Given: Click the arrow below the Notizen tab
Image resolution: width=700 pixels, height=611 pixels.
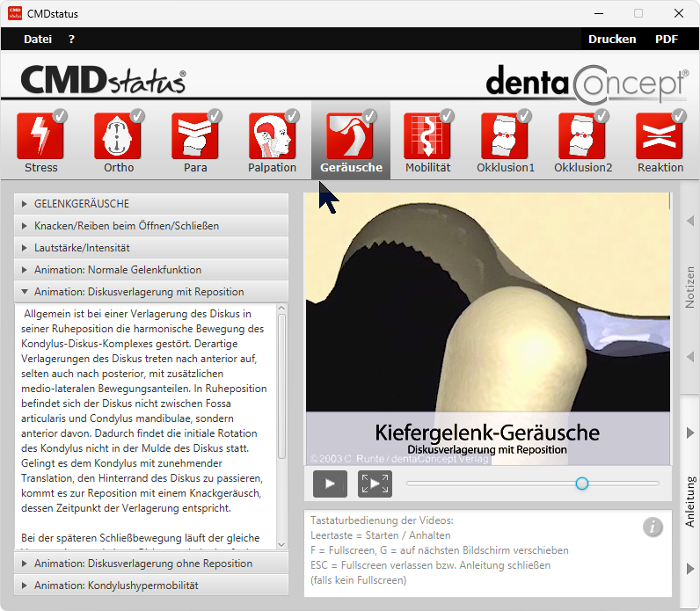Looking at the screenshot, I should tap(690, 357).
